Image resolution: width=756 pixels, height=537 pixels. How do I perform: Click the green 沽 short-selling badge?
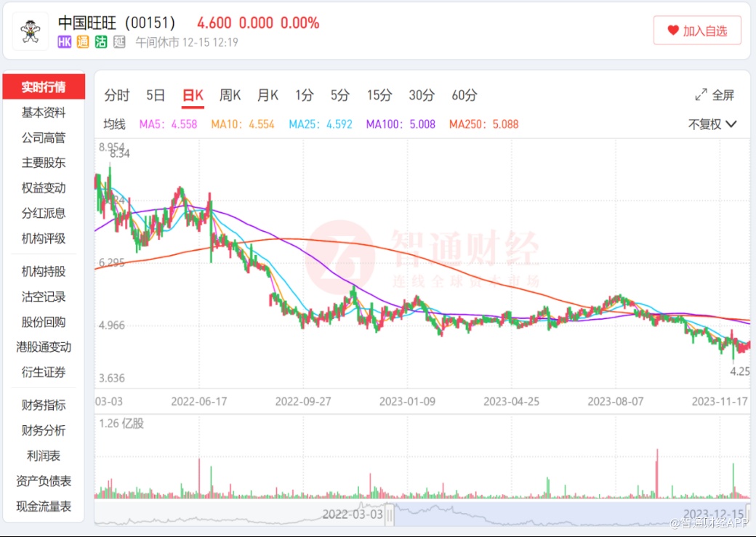[x=101, y=42]
